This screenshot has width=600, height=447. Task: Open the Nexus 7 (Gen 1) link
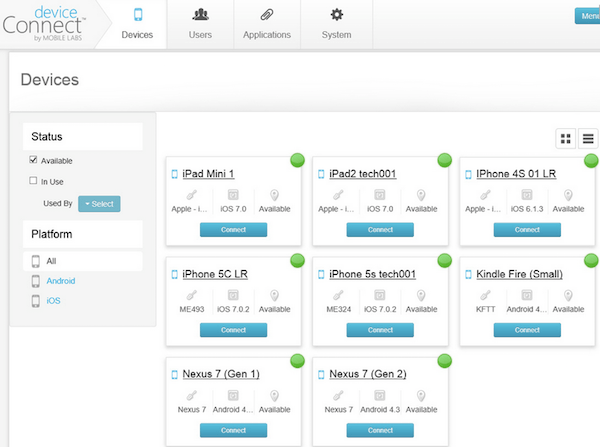pos(221,374)
